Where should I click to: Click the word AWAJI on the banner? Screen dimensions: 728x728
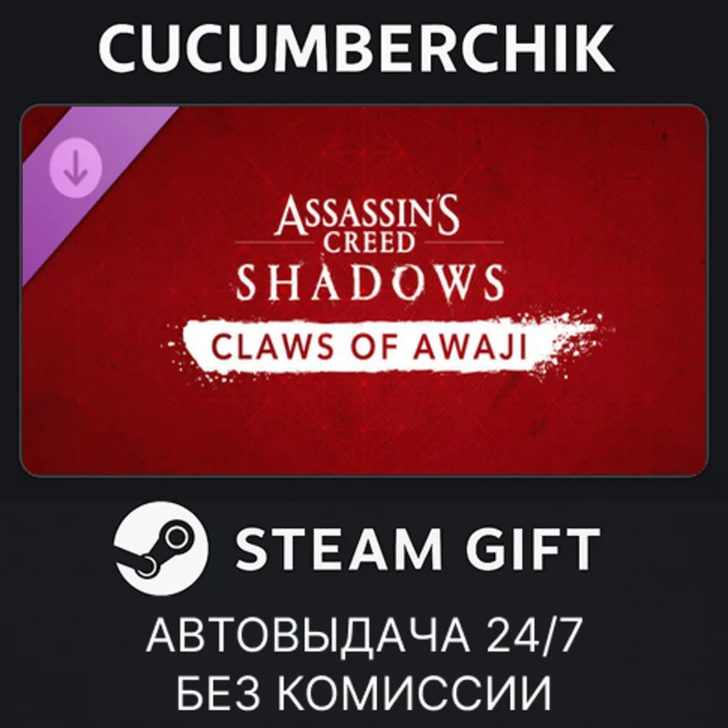(470, 347)
